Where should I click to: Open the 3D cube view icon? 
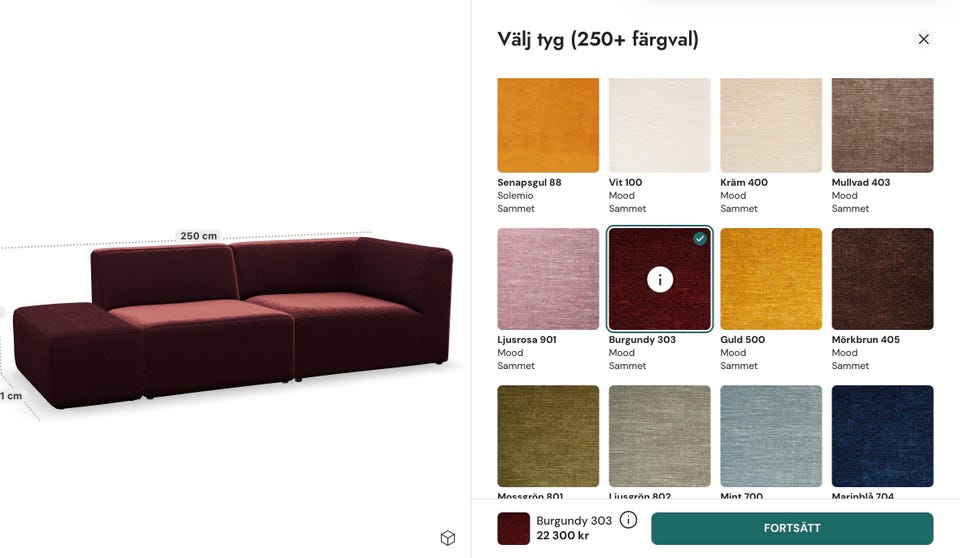click(448, 538)
